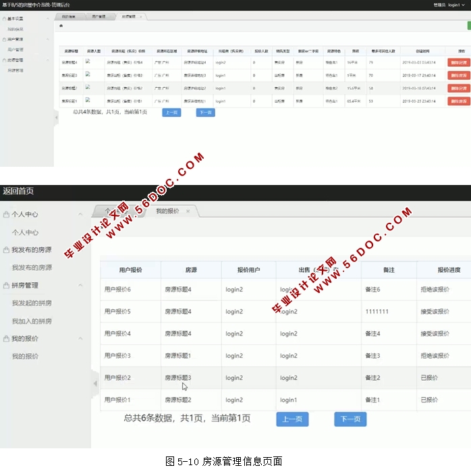Select the 房源管理 tab in tab strip

[129, 16]
